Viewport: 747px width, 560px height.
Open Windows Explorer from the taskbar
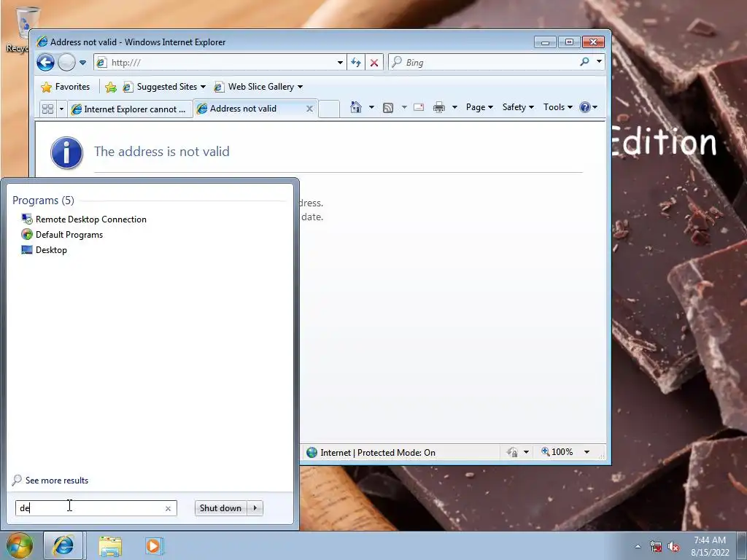pos(110,546)
